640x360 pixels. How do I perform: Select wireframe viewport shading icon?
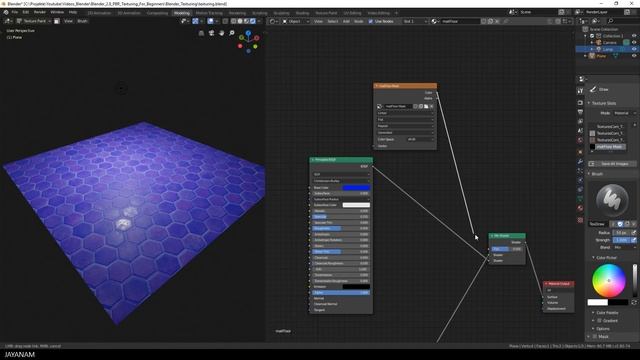tap(233, 21)
